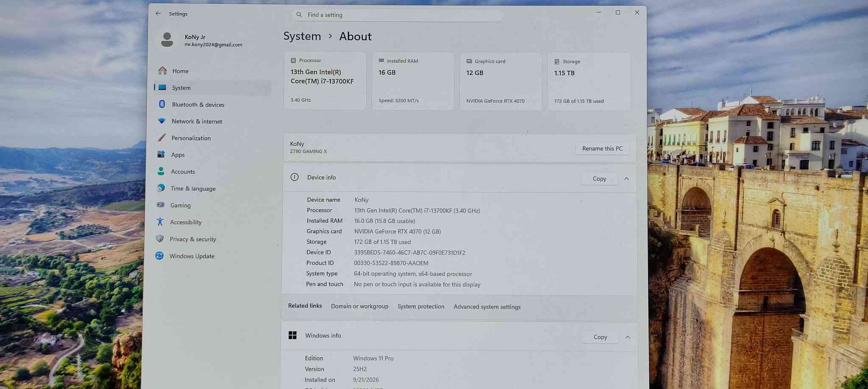Click the 9/21/2026 installed date
Viewport: 868px width, 389px height.
(x=366, y=380)
